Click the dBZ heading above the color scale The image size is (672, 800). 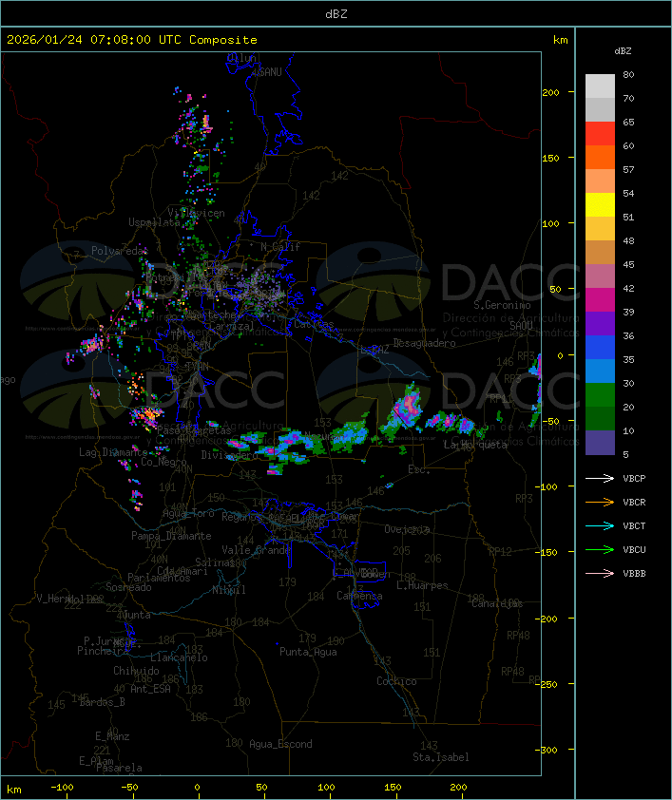[623, 50]
